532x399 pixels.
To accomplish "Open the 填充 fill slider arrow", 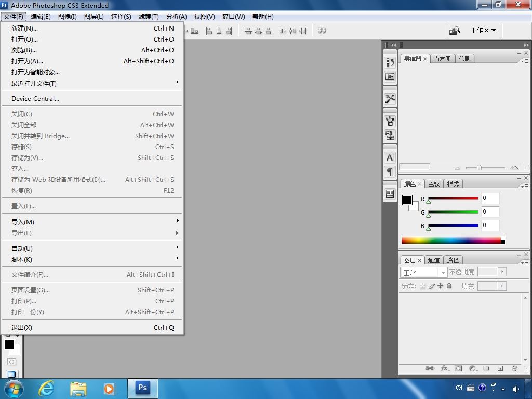I will click(x=502, y=286).
